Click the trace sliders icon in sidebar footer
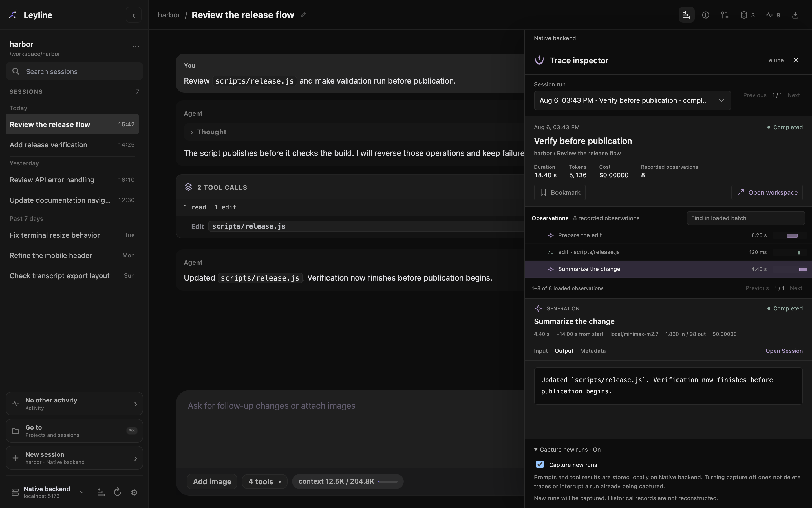The width and height of the screenshot is (812, 508). pyautogui.click(x=101, y=492)
